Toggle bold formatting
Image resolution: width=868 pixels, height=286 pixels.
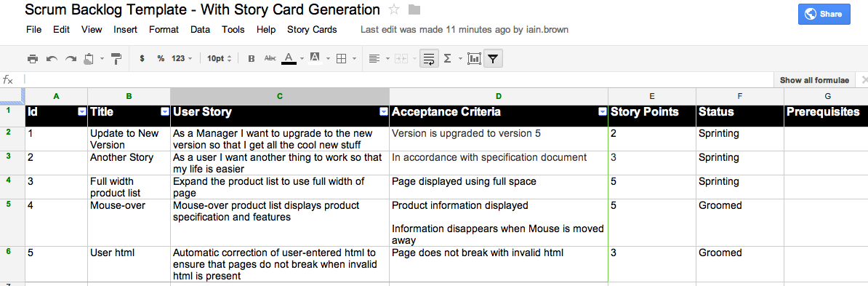click(x=252, y=58)
